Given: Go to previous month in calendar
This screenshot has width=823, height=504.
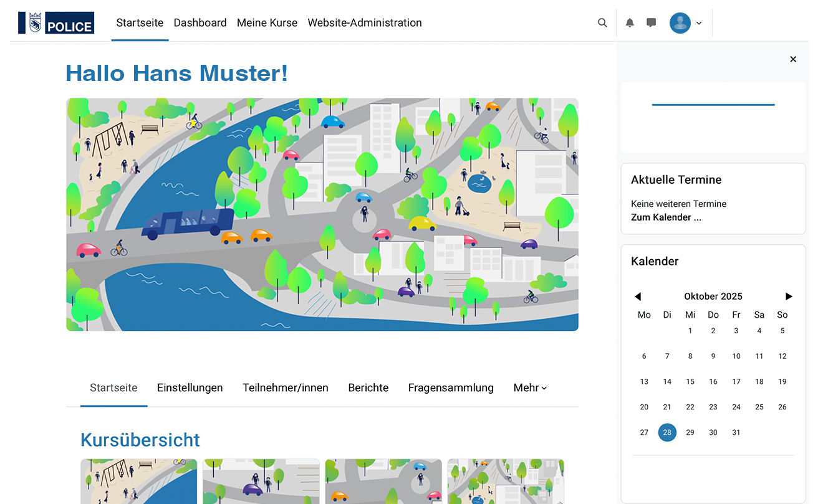Looking at the screenshot, I should point(637,297).
